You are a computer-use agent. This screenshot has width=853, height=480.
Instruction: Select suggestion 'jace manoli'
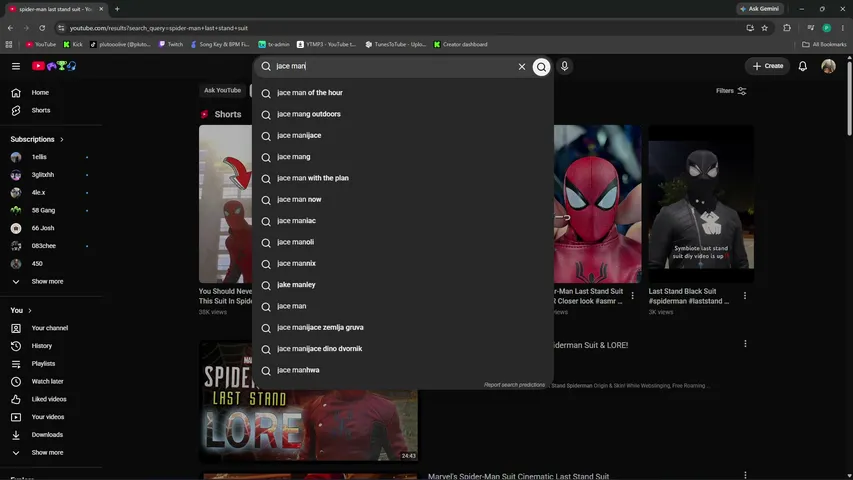pyautogui.click(x=403, y=242)
